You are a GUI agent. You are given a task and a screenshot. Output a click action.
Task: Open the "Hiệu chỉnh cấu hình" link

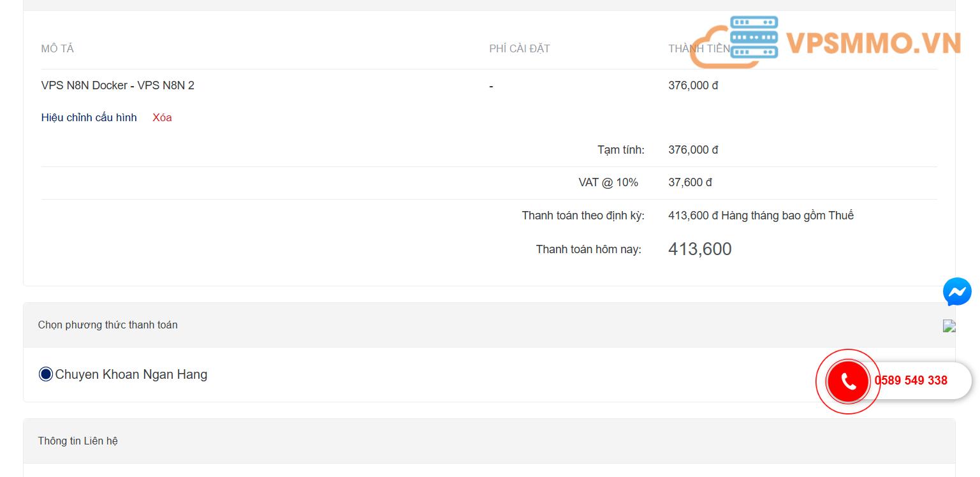tap(89, 117)
